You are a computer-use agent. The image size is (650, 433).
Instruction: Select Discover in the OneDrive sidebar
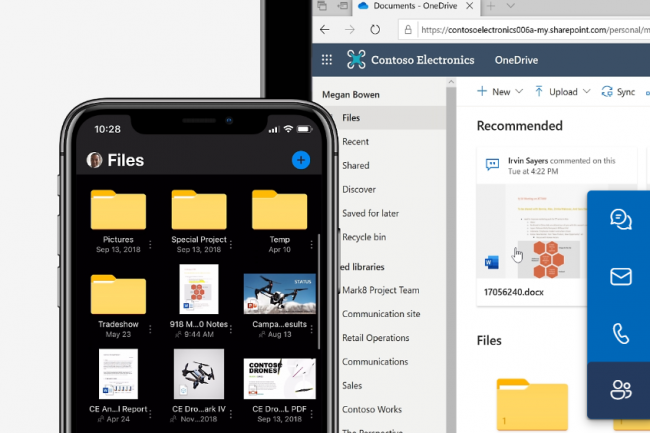pos(359,189)
